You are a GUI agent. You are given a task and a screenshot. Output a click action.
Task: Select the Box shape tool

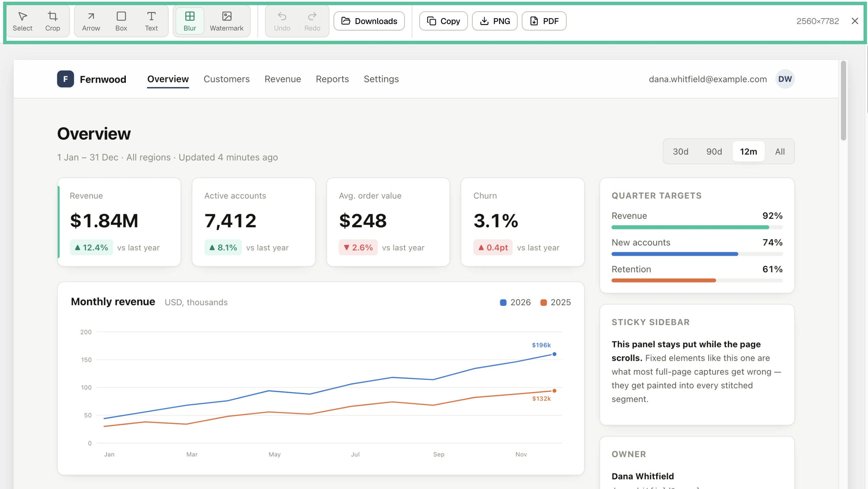[x=121, y=21]
